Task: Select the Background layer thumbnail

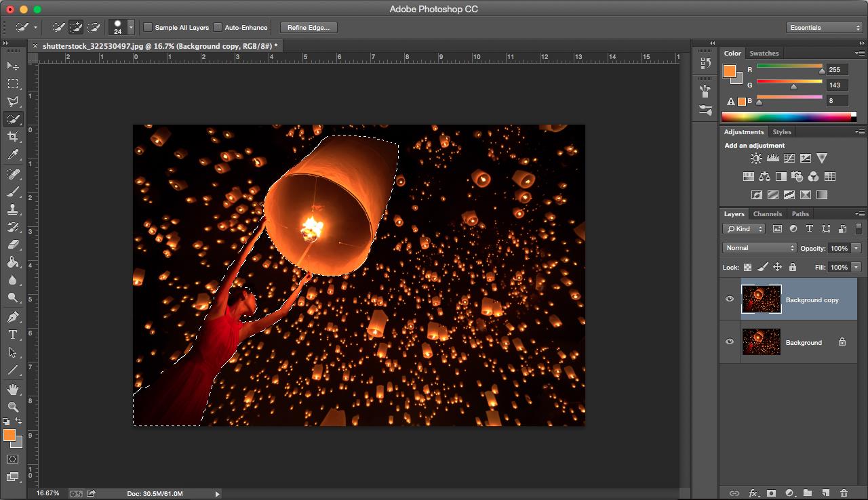Action: click(x=761, y=342)
